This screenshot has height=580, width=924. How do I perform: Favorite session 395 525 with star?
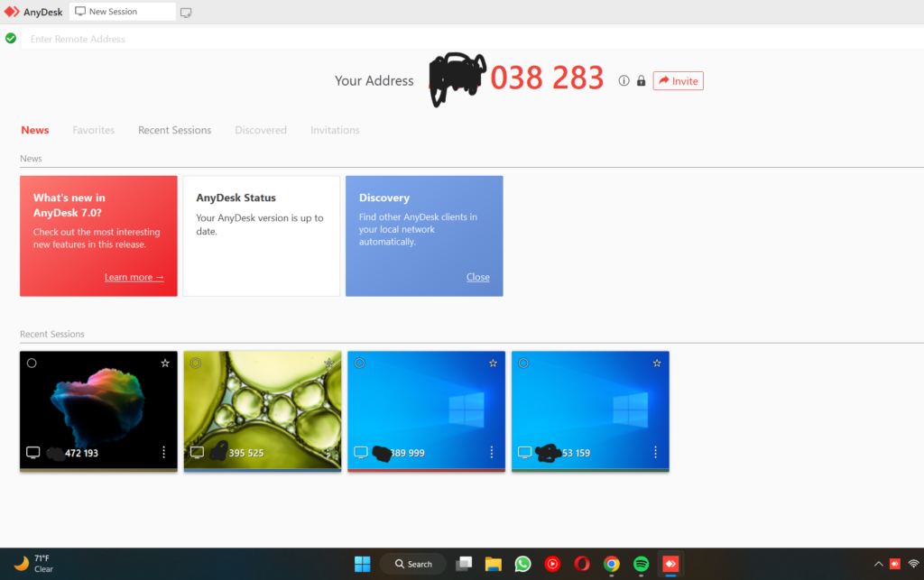coord(328,364)
